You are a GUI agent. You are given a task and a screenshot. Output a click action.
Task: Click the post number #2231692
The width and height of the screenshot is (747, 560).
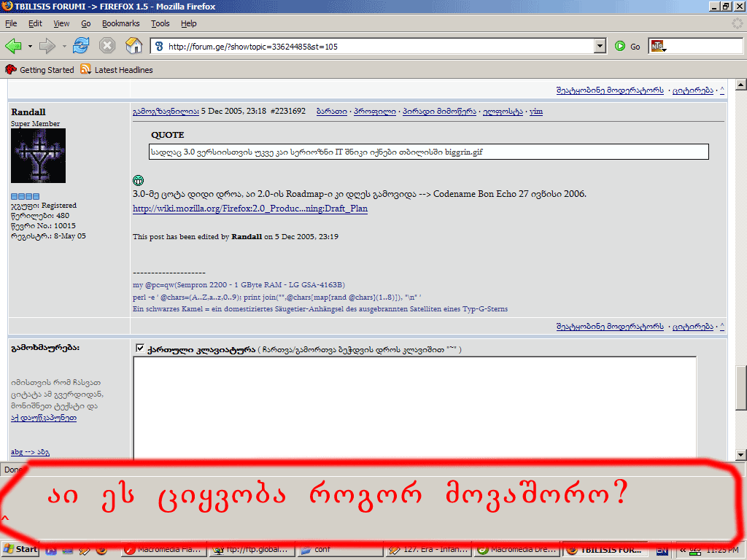point(287,111)
